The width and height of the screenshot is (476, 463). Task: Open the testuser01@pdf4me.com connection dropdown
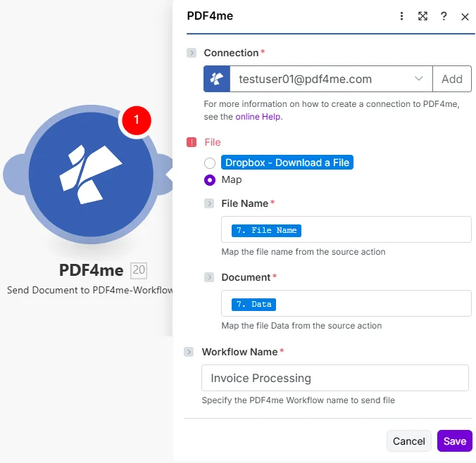(331, 79)
